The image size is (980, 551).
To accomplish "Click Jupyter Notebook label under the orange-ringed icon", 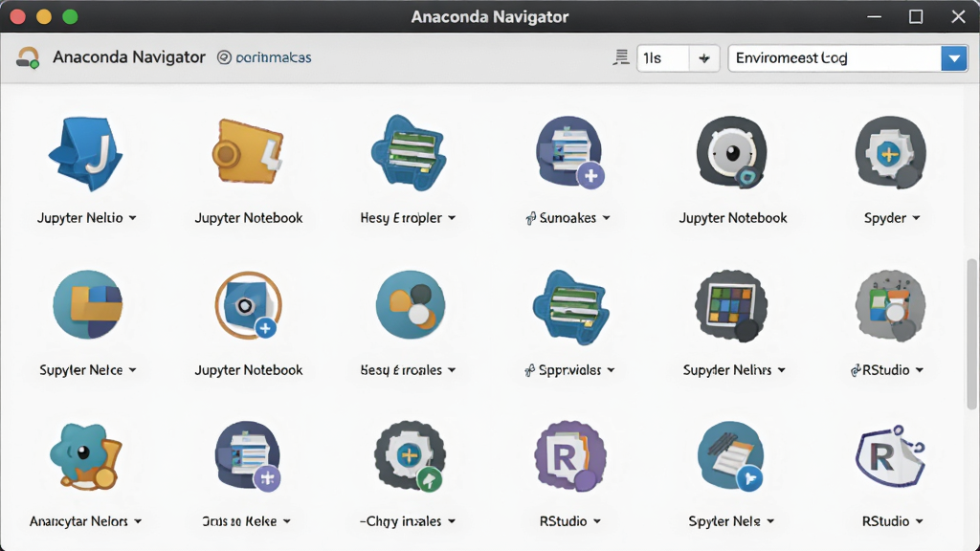I will [x=248, y=370].
